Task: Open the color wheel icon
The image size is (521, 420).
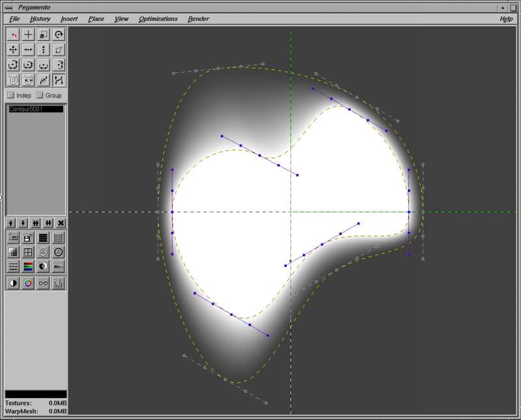Action: (28, 283)
